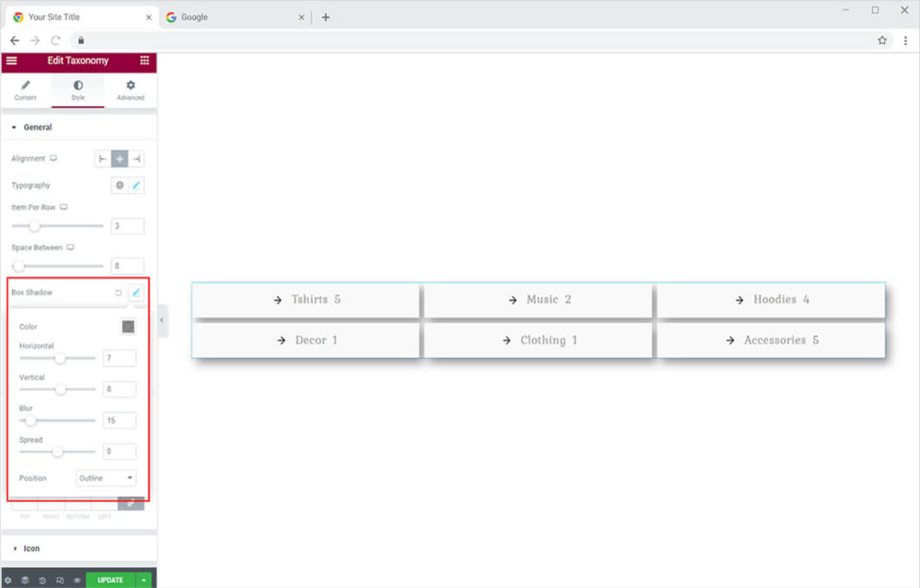Open the Elementor hamburger menu
Image resolution: width=920 pixels, height=588 pixels.
pyautogui.click(x=12, y=61)
